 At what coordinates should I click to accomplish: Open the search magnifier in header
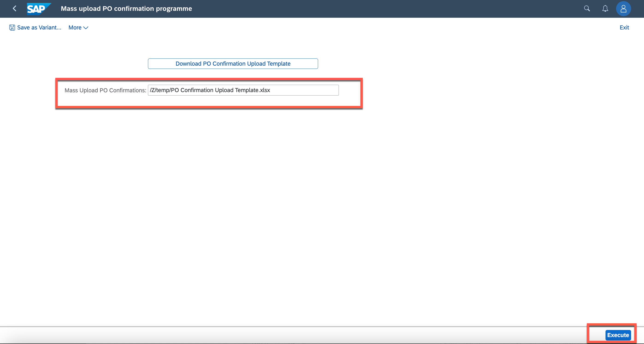(x=587, y=9)
